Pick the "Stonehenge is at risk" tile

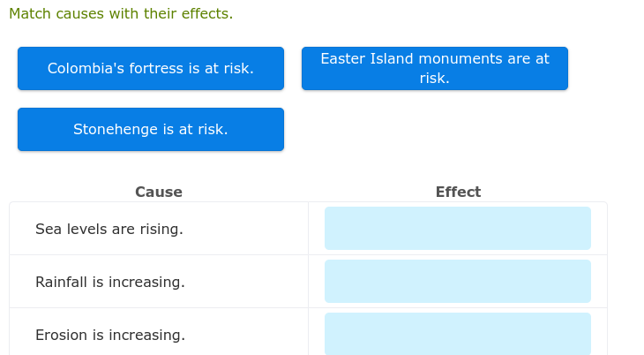click(x=151, y=130)
